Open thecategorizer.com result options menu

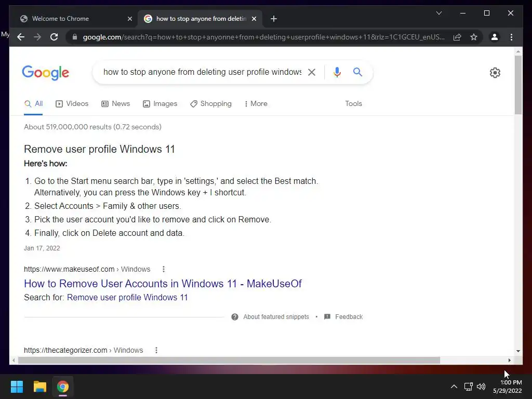[156, 350]
